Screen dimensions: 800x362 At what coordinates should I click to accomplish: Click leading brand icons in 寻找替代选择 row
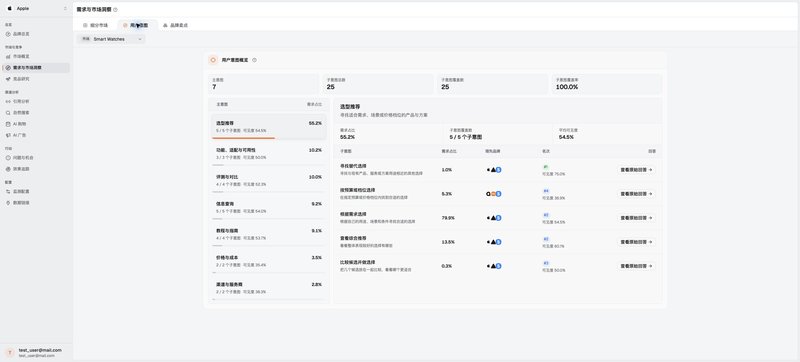pyautogui.click(x=494, y=170)
